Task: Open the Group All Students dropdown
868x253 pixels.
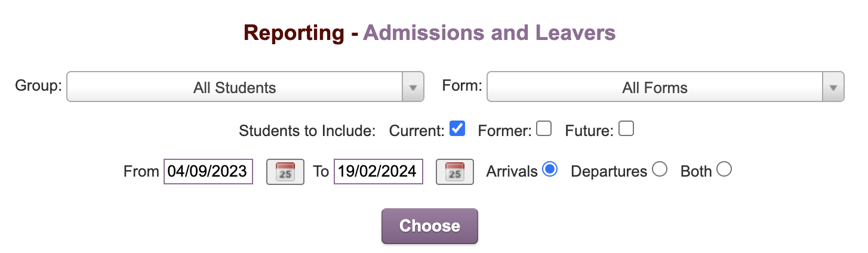Action: [x=245, y=87]
